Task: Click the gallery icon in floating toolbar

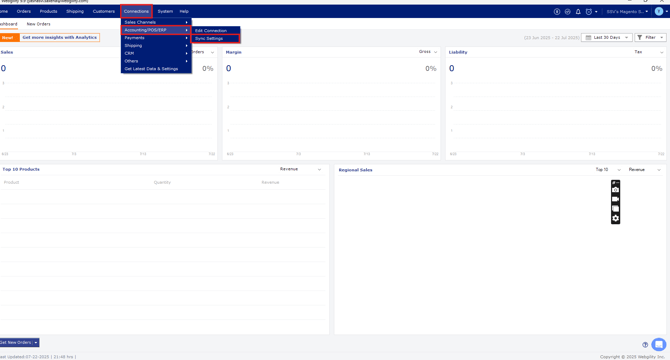Action: [615, 208]
